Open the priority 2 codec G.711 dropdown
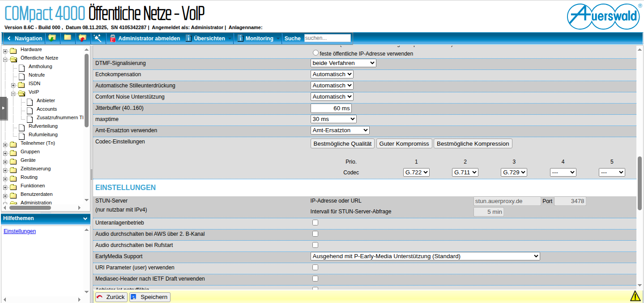Screen dimensions: 644x303 465,172
